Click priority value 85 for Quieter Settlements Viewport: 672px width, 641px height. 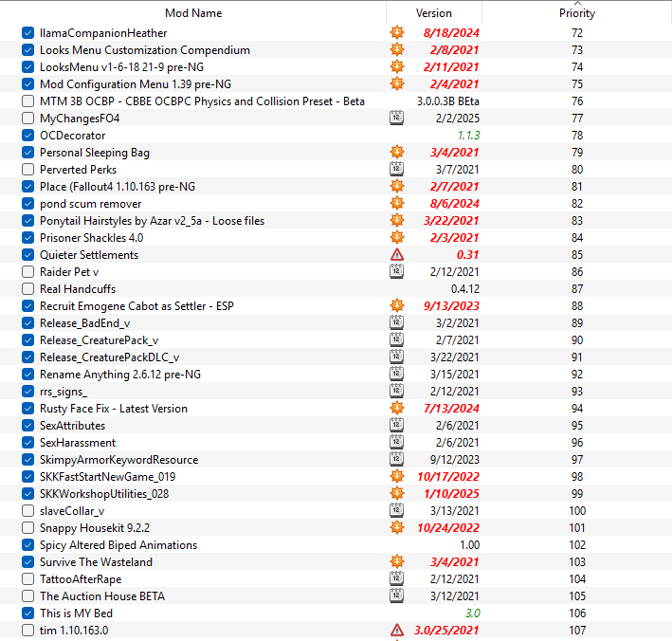coord(577,255)
